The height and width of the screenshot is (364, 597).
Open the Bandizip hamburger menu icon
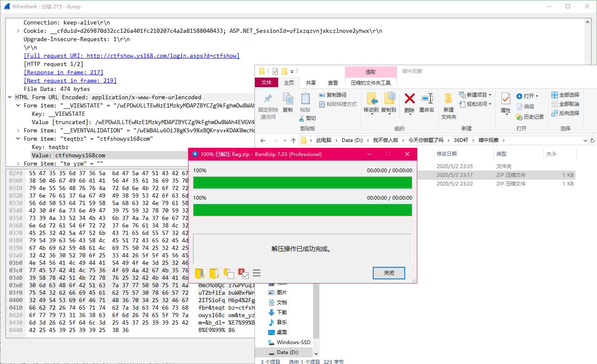(x=257, y=273)
